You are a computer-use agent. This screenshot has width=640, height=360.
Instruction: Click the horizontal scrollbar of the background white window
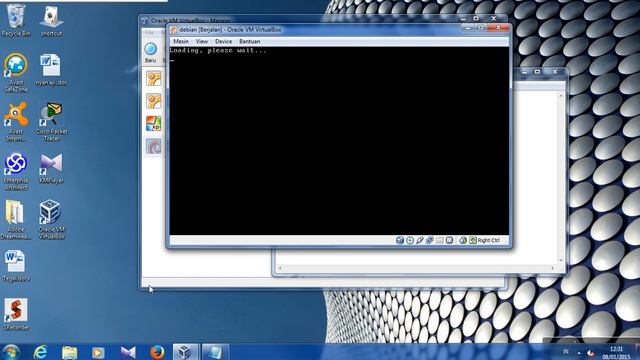pos(416,268)
